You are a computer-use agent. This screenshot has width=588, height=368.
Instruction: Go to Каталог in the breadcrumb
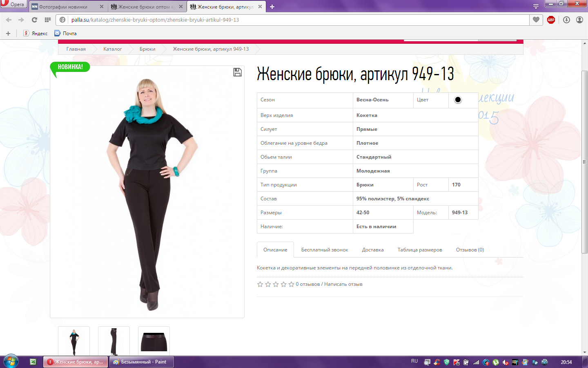pyautogui.click(x=112, y=49)
